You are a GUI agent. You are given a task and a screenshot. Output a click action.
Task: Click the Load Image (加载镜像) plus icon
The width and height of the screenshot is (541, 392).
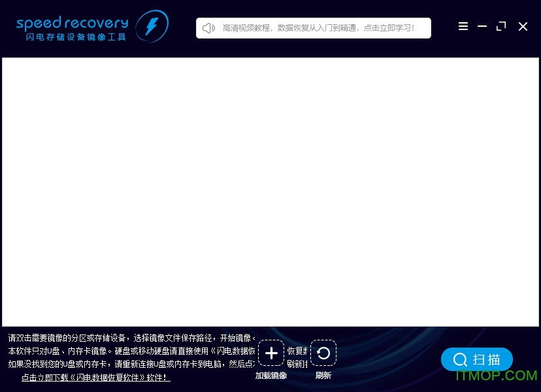tap(271, 353)
